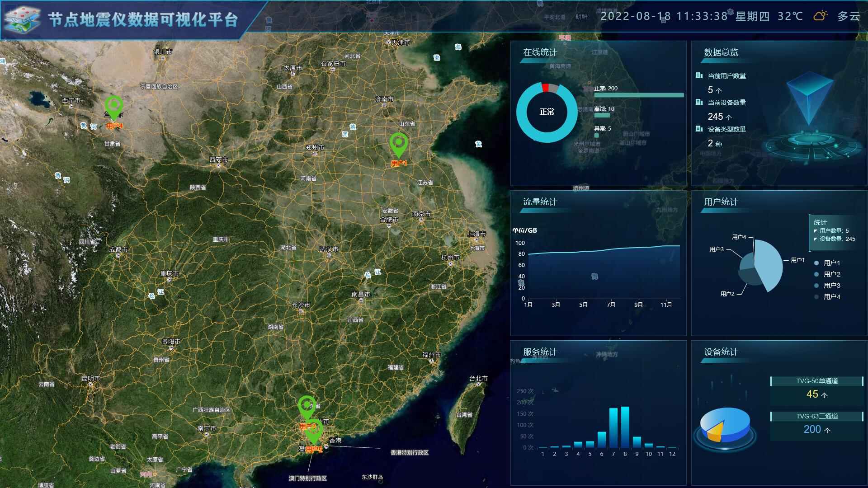Open the 流量统计 panel title
Screen dimensions: 868x488
pyautogui.click(x=540, y=202)
